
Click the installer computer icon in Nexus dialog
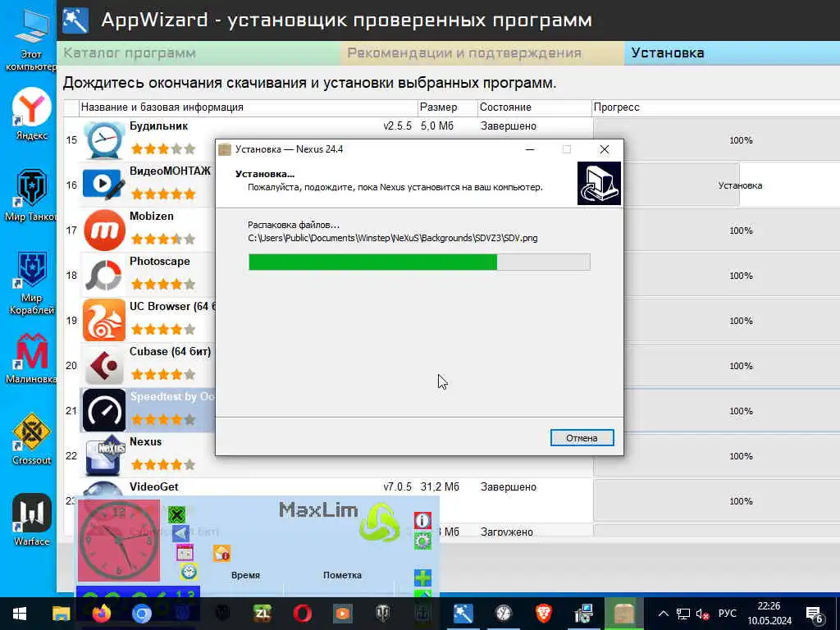click(599, 183)
